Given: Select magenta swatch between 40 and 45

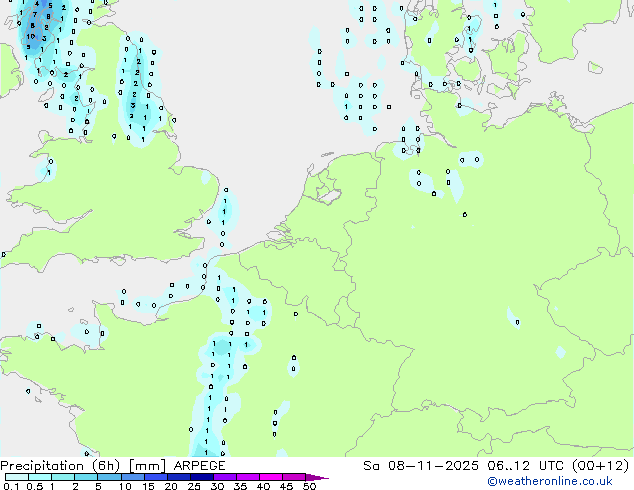Looking at the screenshot, I should [271, 477].
